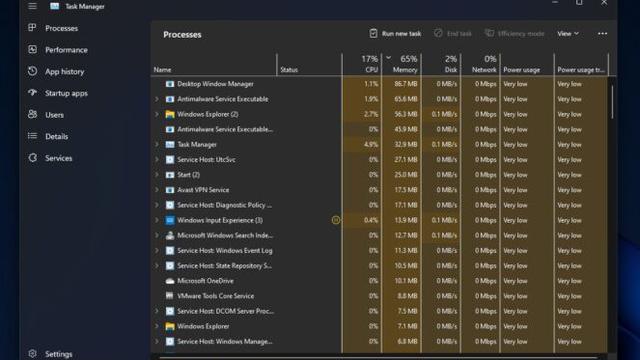Open the View dropdown
The width and height of the screenshot is (640, 360).
click(568, 33)
